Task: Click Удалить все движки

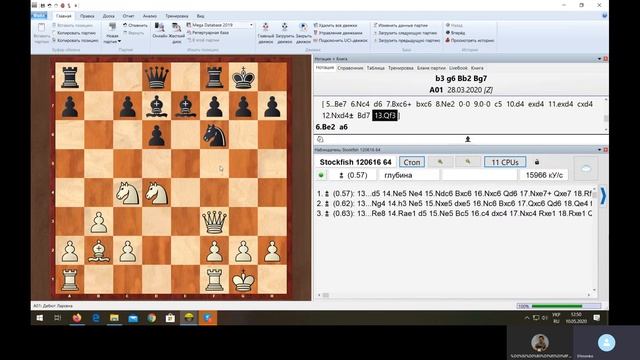Action: tap(335, 25)
